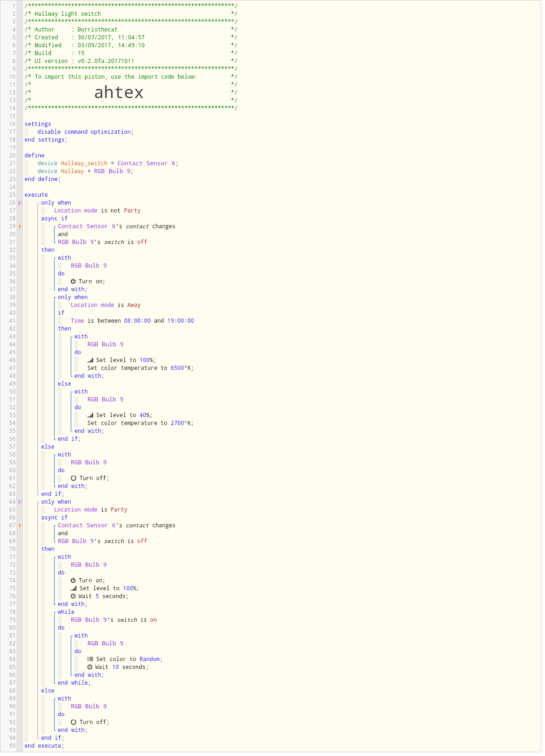Select 'Location mode is Away' restriction

coord(105,305)
